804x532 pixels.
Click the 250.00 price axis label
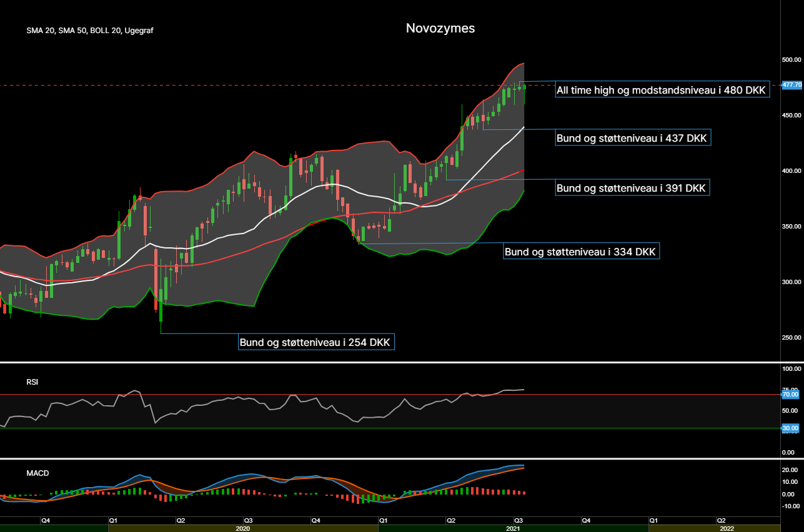[x=792, y=338]
